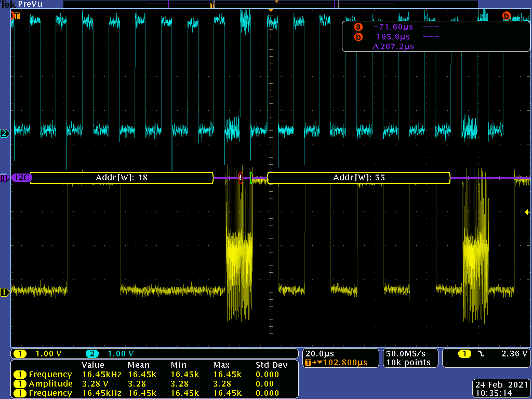Click the cursor b icon in readout box
The width and height of the screenshot is (532, 399).
coord(358,37)
